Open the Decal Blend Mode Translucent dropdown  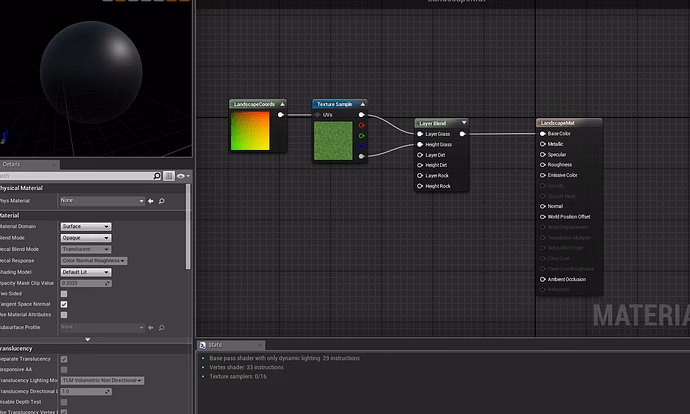pos(86,249)
